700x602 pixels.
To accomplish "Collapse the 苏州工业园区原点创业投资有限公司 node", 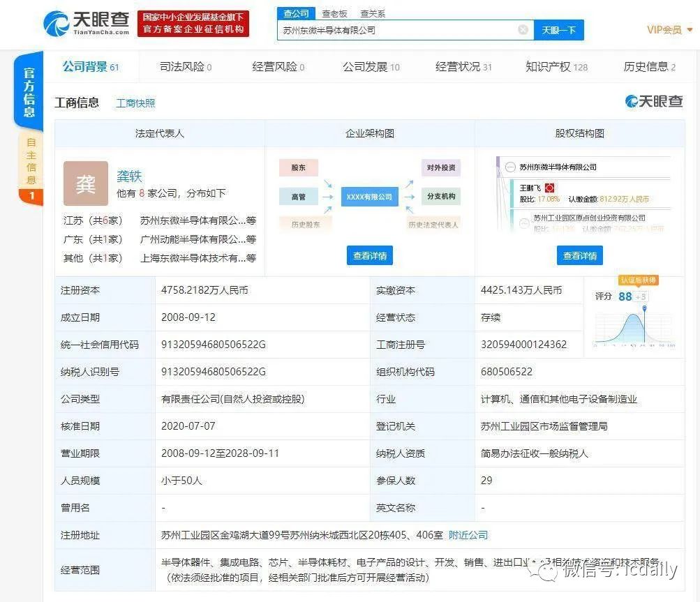I will [525, 223].
